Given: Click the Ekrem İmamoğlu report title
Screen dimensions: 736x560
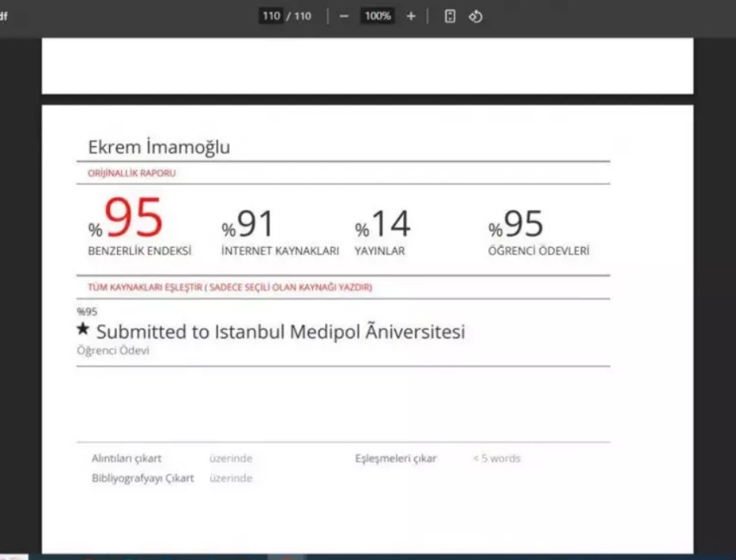Looking at the screenshot, I should pyautogui.click(x=159, y=147).
